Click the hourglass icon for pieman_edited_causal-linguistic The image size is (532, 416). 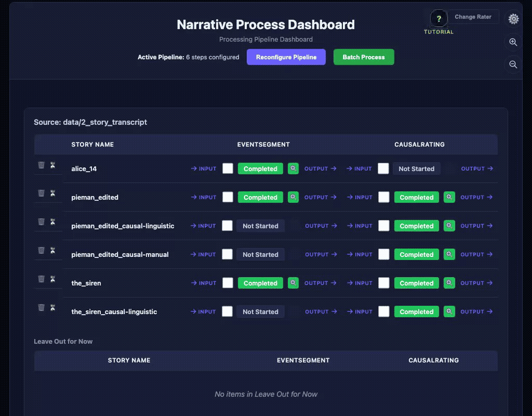click(x=53, y=222)
